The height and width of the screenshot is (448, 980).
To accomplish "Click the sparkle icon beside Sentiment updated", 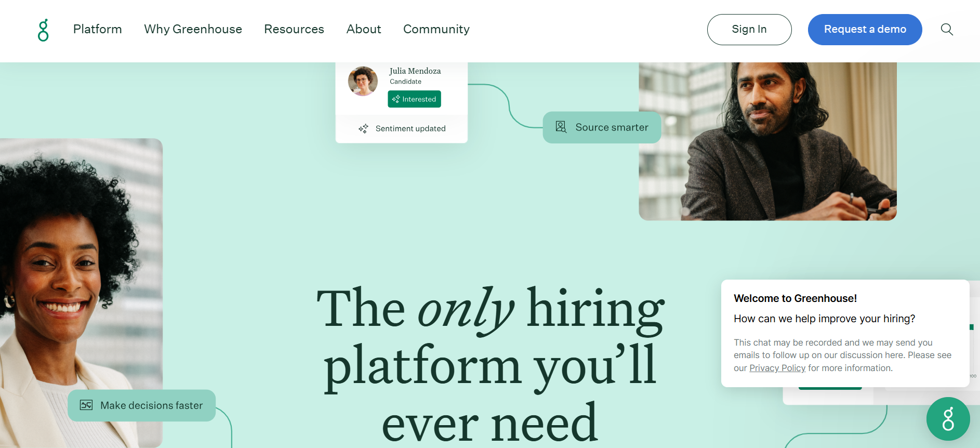I will 363,128.
